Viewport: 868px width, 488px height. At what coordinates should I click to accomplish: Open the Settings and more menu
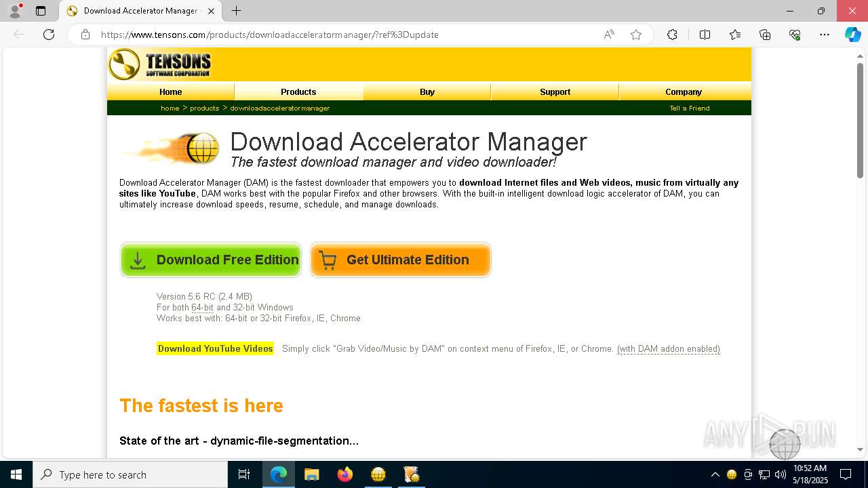[x=825, y=35]
